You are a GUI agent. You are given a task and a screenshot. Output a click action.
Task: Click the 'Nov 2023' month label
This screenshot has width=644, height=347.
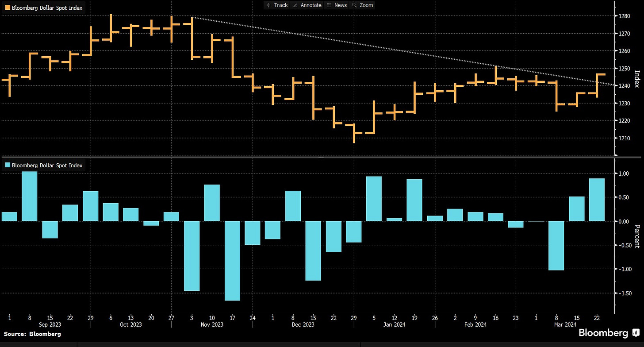pyautogui.click(x=211, y=324)
